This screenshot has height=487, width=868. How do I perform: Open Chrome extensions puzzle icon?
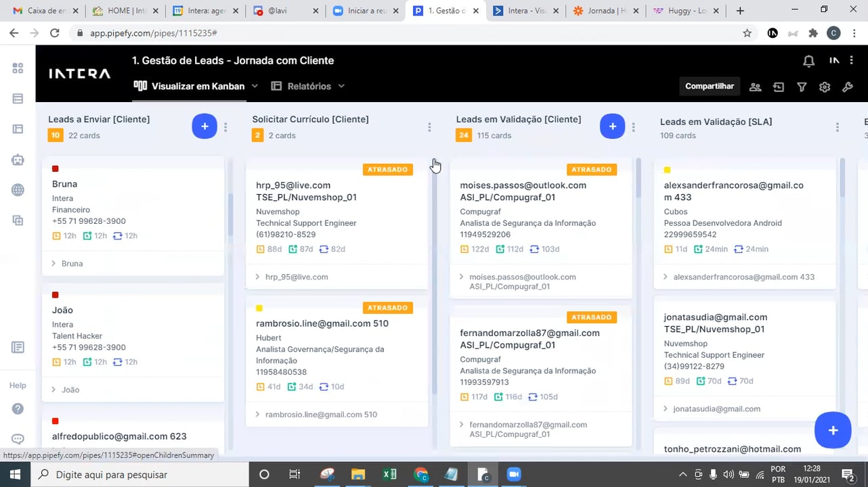coord(814,33)
